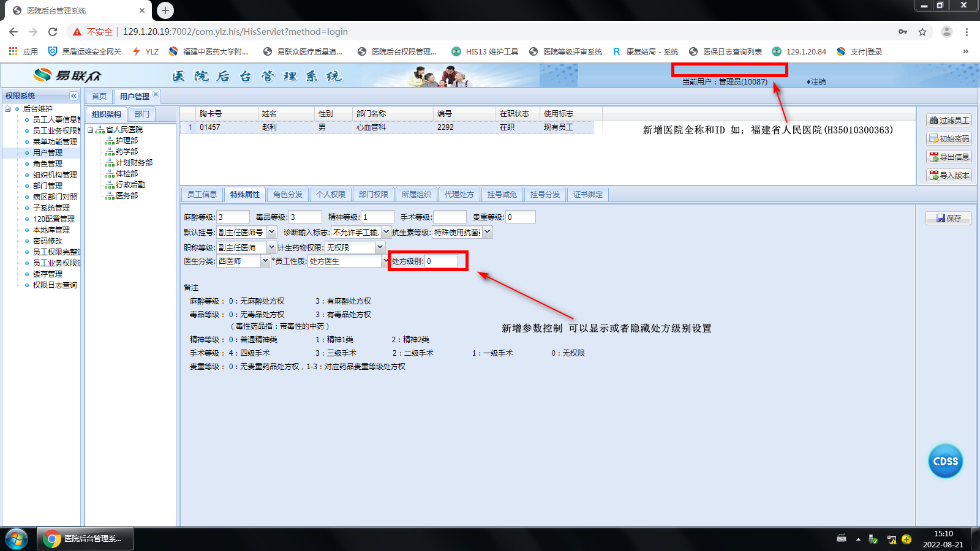Click the 胸卡号 column header
This screenshot has height=551, width=980.
[x=227, y=114]
